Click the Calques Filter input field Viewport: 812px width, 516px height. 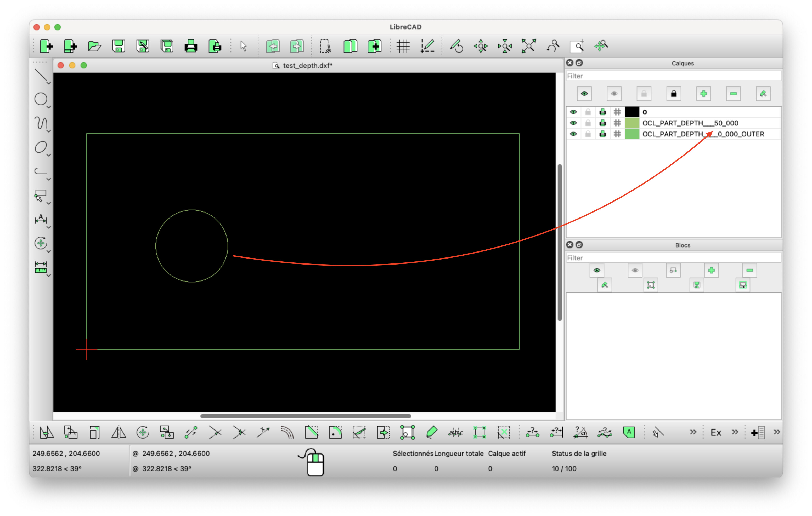tap(673, 76)
